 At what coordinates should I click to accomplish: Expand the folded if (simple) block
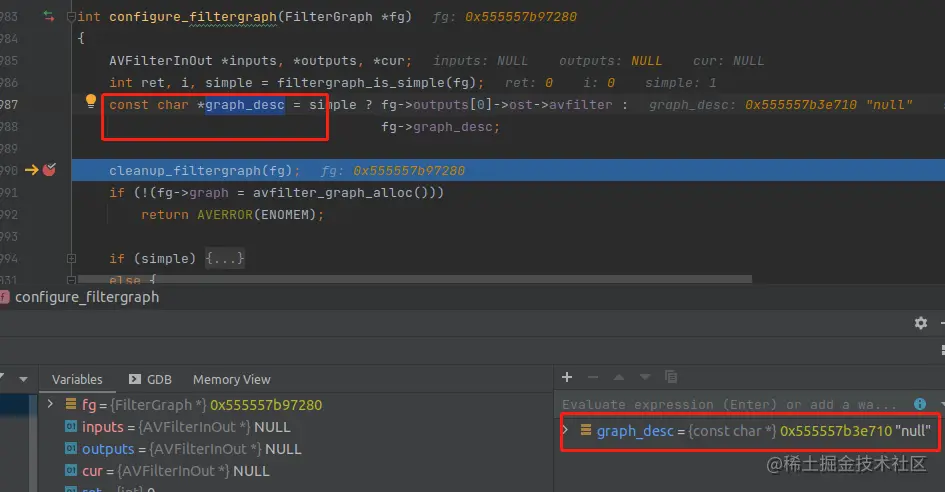click(x=71, y=259)
